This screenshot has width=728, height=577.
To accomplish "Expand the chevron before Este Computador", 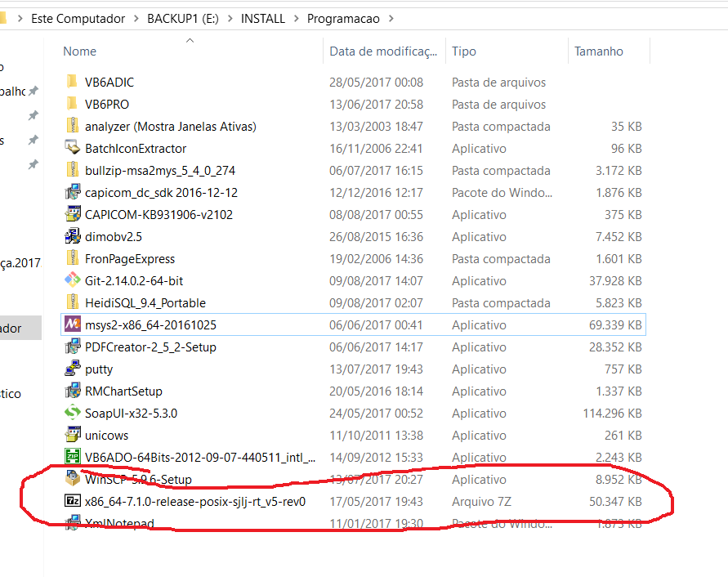I will (20, 19).
